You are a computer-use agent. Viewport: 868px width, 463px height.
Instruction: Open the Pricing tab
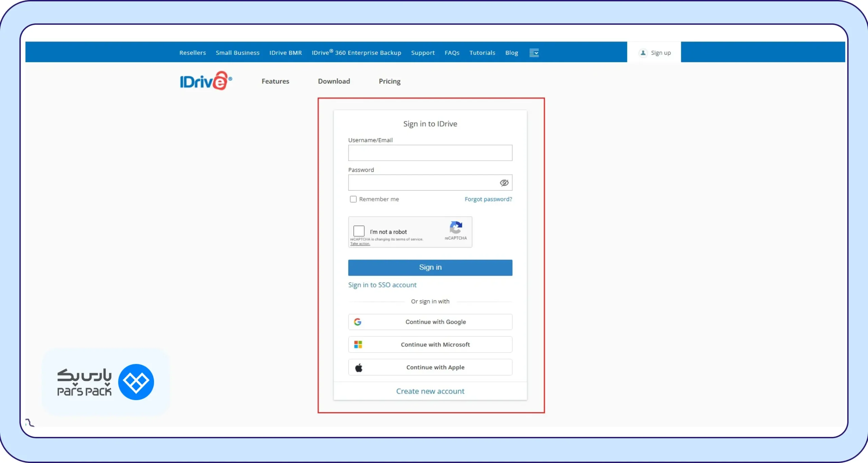(390, 82)
